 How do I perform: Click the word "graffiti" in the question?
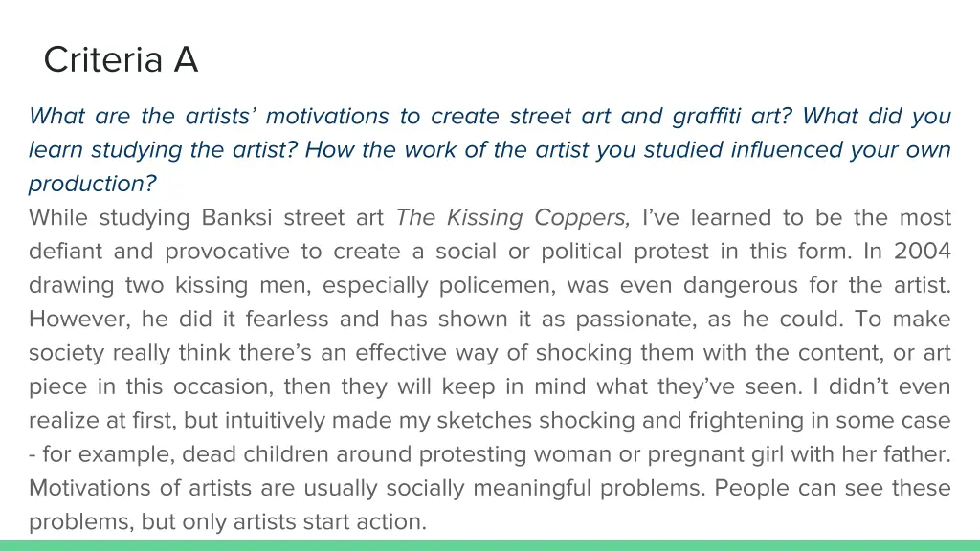pyautogui.click(x=707, y=117)
